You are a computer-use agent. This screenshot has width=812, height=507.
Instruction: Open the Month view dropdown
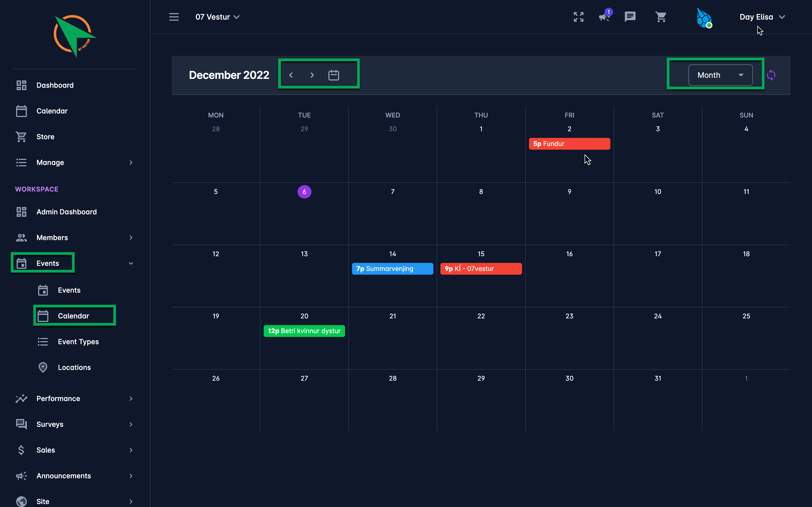coord(720,75)
